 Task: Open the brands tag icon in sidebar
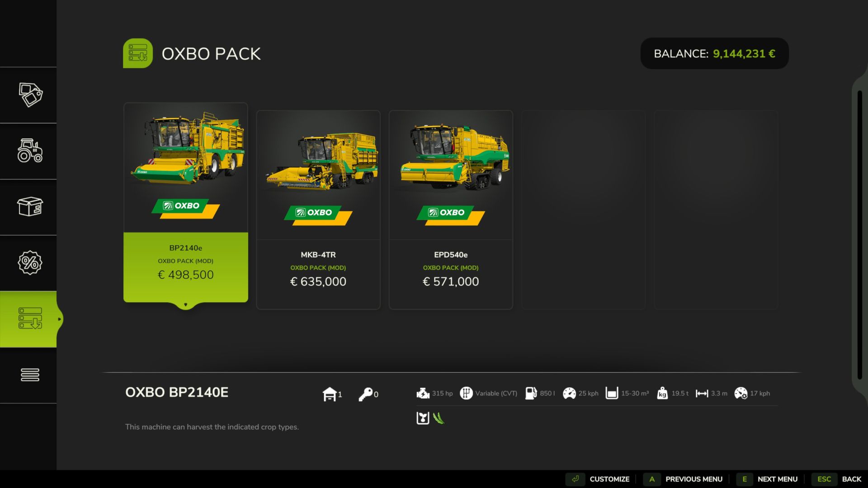click(30, 95)
